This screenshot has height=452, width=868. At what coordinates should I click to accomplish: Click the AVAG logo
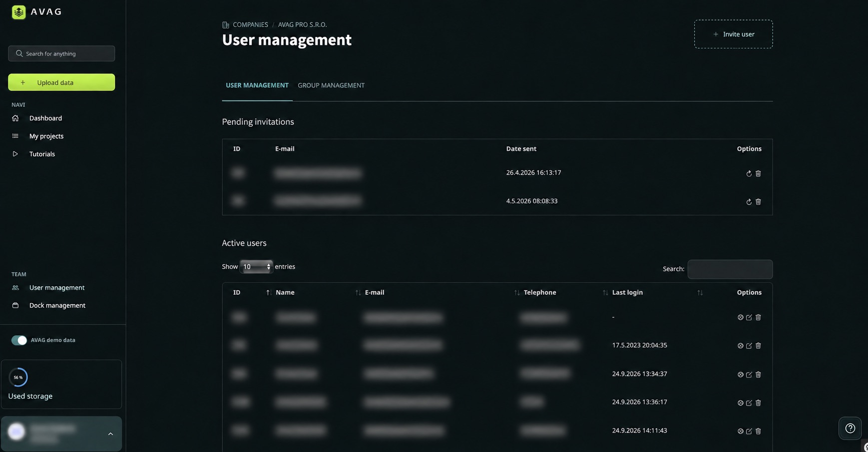click(36, 12)
